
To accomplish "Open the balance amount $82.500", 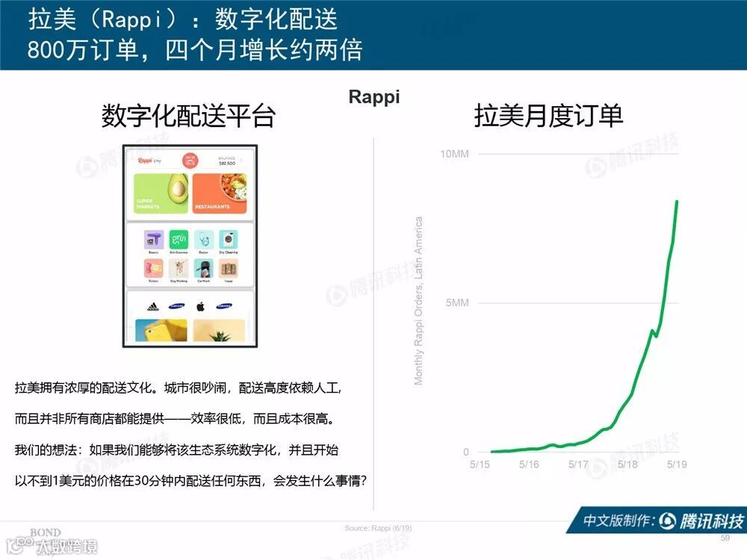I will coord(227,164).
